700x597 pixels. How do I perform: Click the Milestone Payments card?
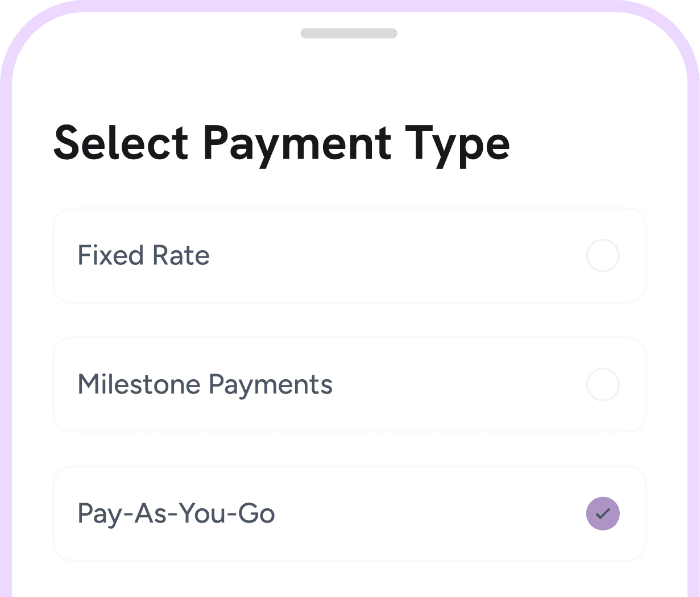click(x=350, y=385)
